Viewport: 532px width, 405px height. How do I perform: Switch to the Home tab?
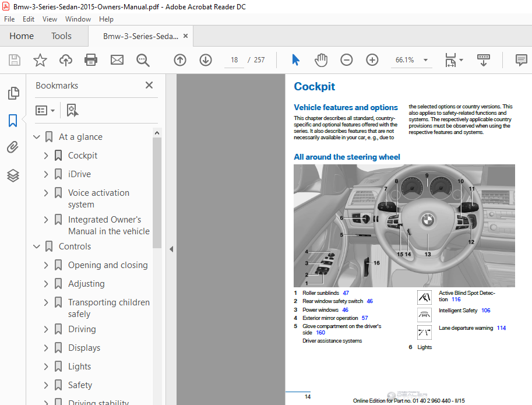(22, 36)
